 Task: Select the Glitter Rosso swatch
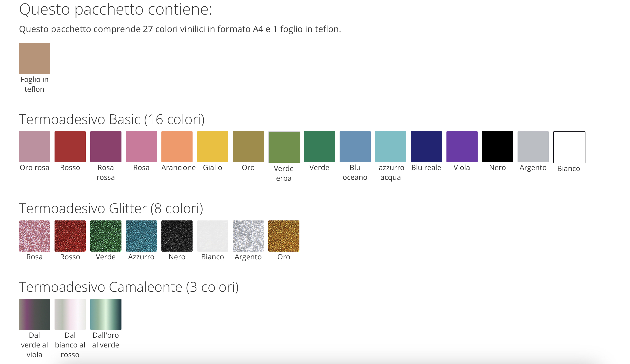[70, 236]
